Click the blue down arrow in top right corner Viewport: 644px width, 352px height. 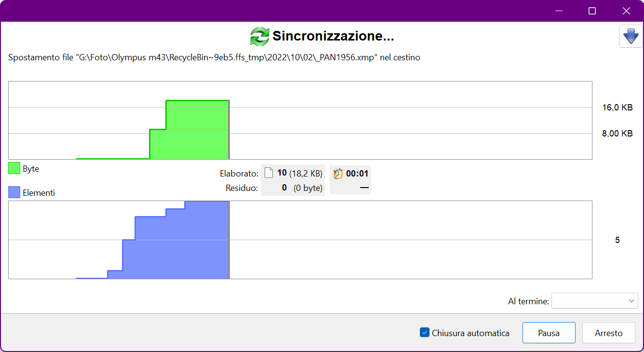[x=631, y=36]
